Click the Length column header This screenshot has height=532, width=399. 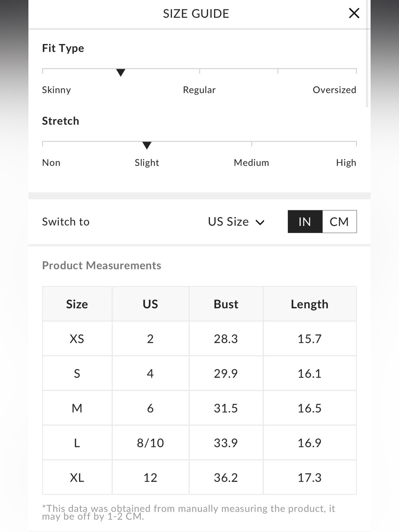point(310,304)
